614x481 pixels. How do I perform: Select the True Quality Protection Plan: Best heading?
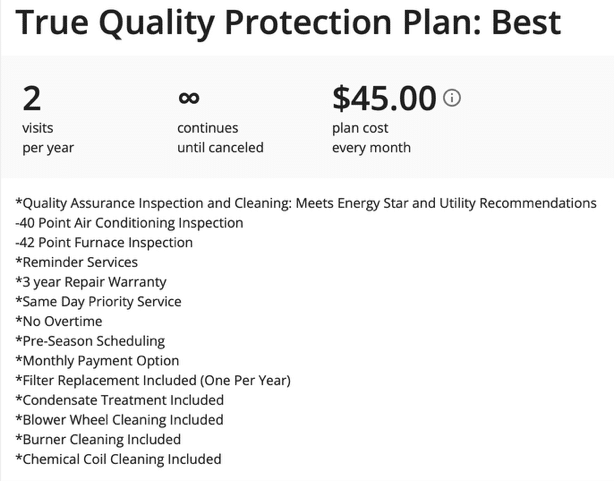pos(288,22)
